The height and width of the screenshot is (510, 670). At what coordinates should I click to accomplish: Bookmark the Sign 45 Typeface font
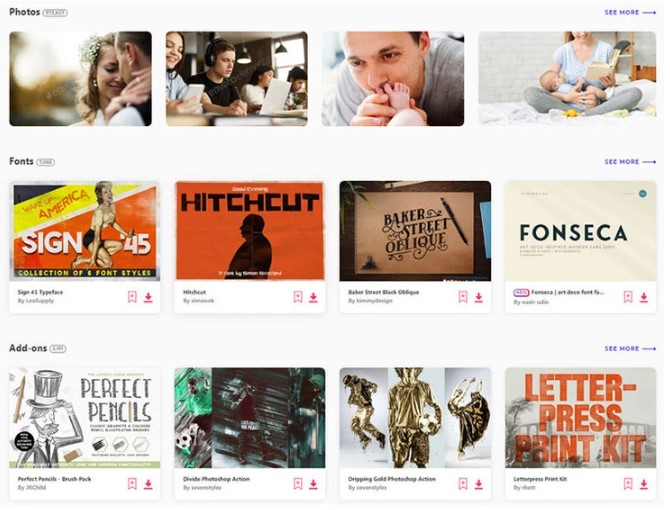(x=132, y=297)
